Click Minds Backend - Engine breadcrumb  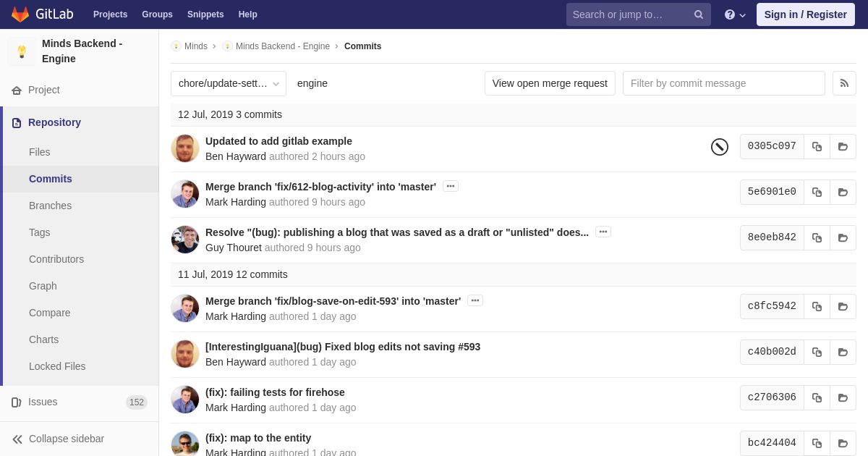click(283, 46)
